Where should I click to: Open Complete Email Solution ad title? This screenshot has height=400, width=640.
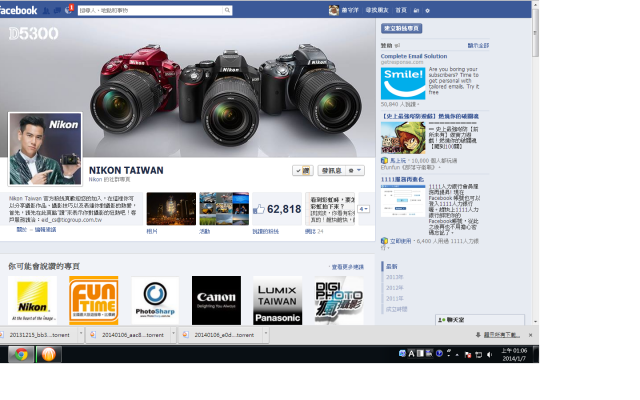pyautogui.click(x=414, y=56)
